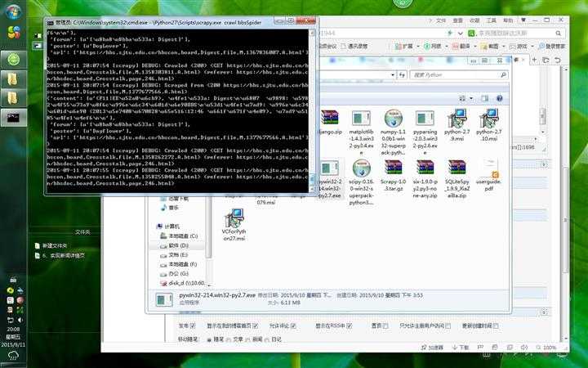The image size is (588, 368).
Task: Toggle the 发布 checkbox
Action: click(x=193, y=325)
